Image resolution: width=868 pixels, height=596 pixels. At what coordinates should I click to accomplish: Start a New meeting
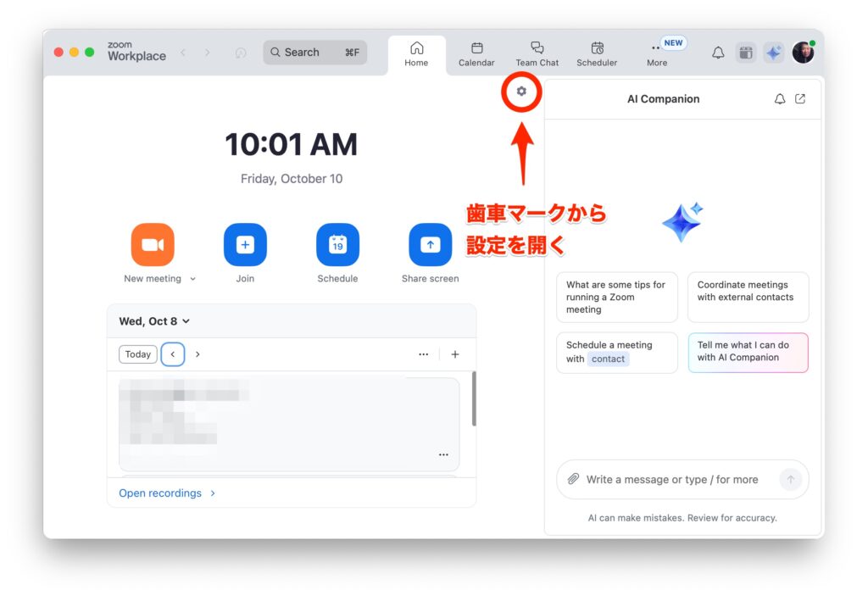pyautogui.click(x=153, y=245)
